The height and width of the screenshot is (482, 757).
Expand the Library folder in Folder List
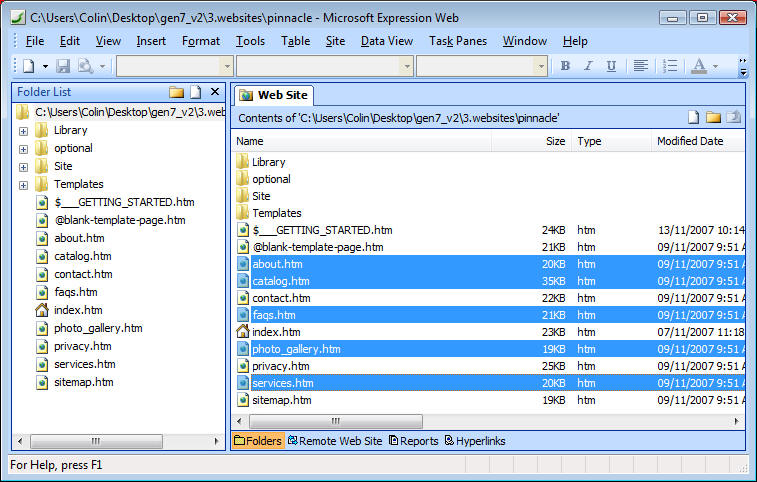click(x=23, y=130)
